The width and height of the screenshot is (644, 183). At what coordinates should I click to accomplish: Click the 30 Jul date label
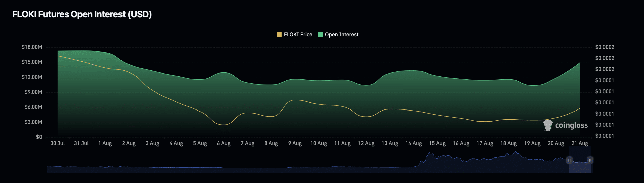coord(58,143)
